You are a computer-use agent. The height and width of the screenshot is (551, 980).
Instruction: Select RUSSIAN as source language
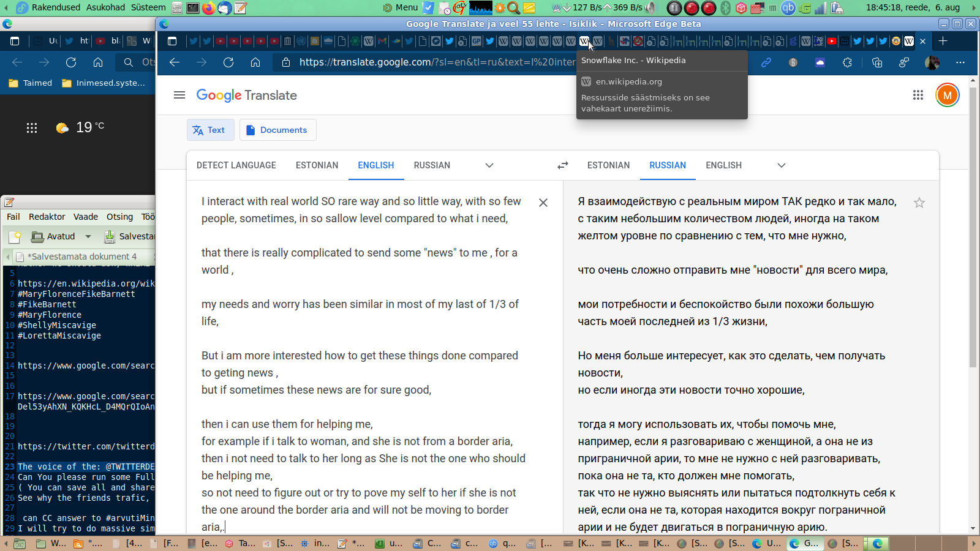coord(432,165)
